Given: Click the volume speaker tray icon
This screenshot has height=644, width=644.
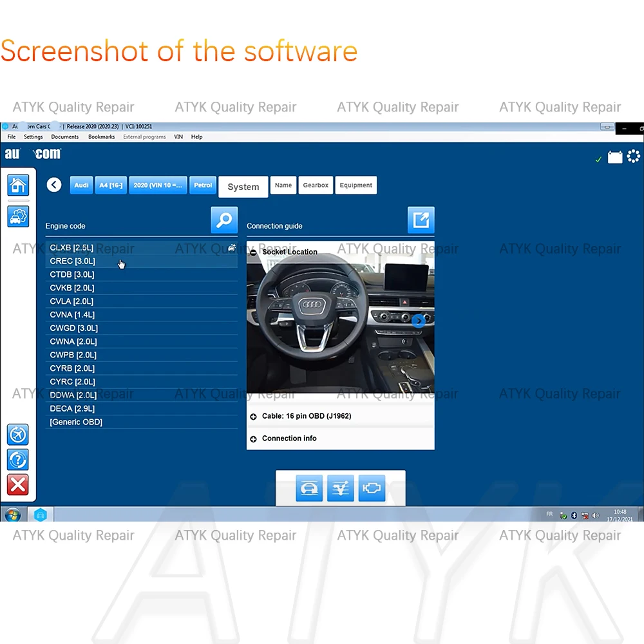Looking at the screenshot, I should pos(596,515).
